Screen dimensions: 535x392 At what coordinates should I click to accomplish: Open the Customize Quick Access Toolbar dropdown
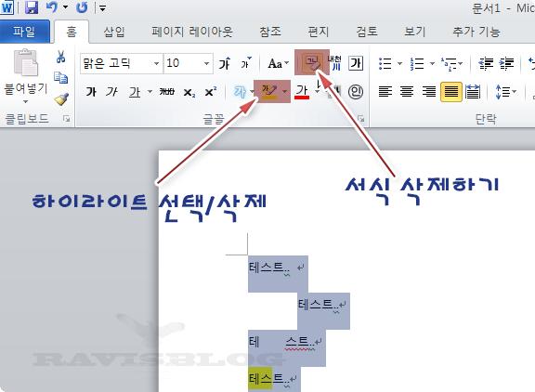pyautogui.click(x=102, y=7)
